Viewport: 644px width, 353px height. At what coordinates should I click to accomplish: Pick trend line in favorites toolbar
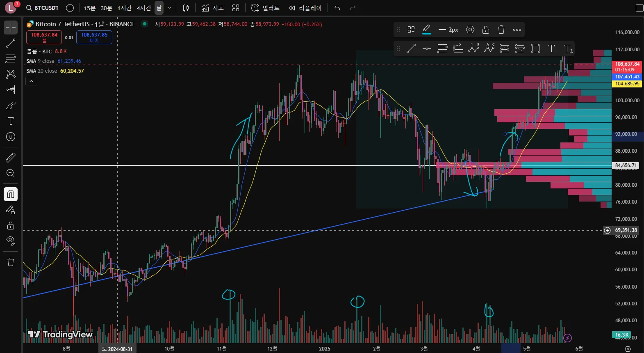pos(411,48)
